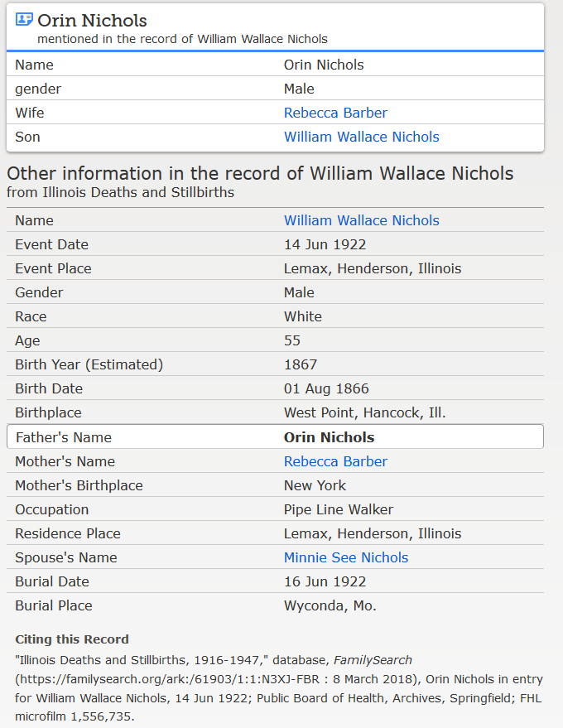Click the Citing this Record heading
Viewport: 563px width, 728px height.
72,639
